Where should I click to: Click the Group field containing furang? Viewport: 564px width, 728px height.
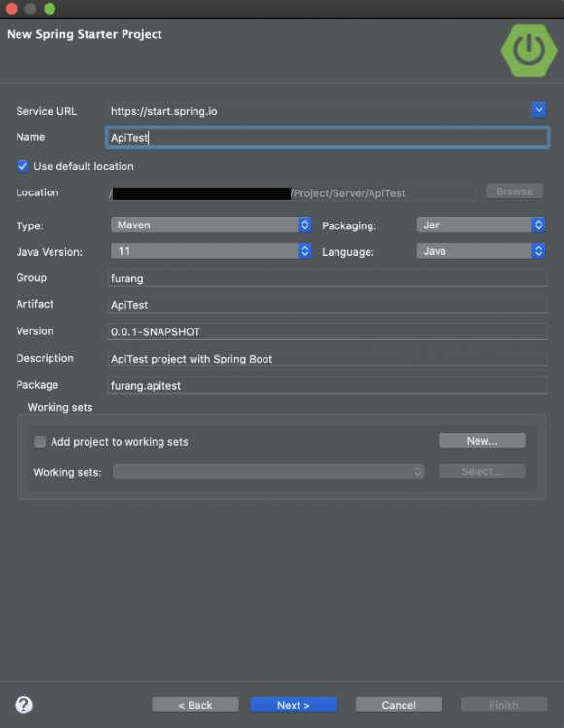pos(328,278)
